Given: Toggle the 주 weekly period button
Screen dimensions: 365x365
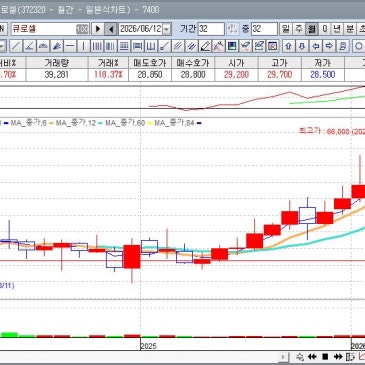Looking at the screenshot, I should 298,29.
